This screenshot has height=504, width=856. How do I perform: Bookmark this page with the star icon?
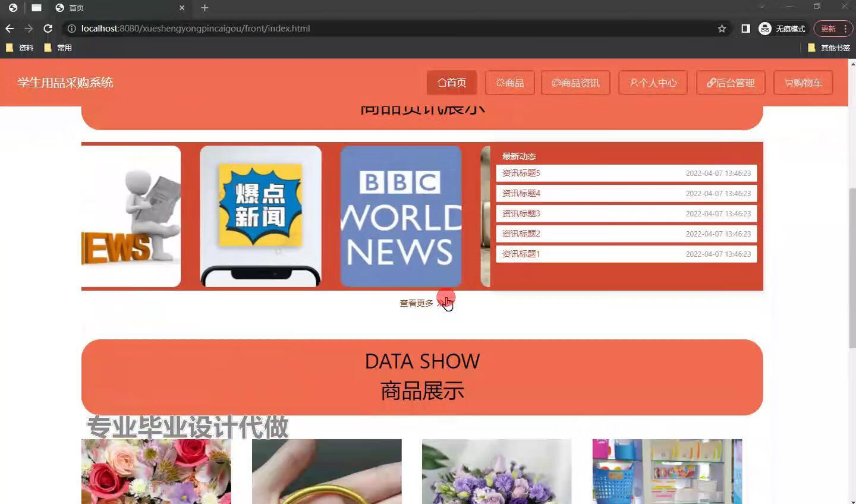point(722,29)
